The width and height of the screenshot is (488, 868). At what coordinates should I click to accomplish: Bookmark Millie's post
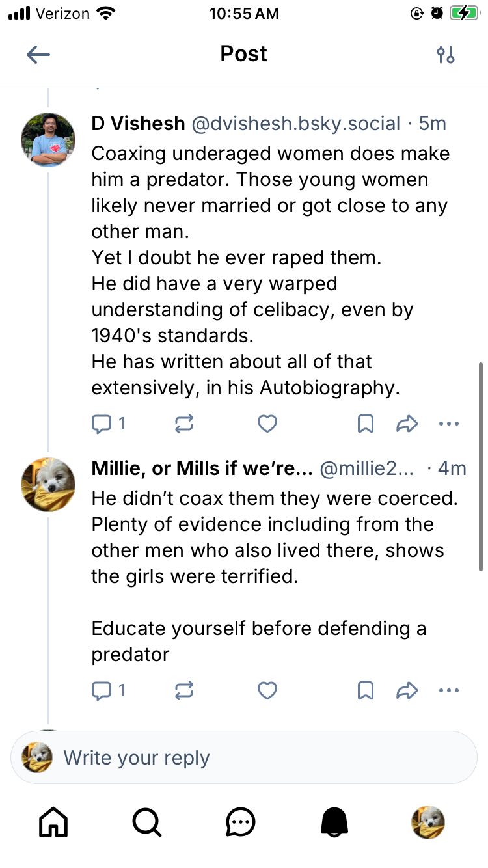pyautogui.click(x=366, y=690)
